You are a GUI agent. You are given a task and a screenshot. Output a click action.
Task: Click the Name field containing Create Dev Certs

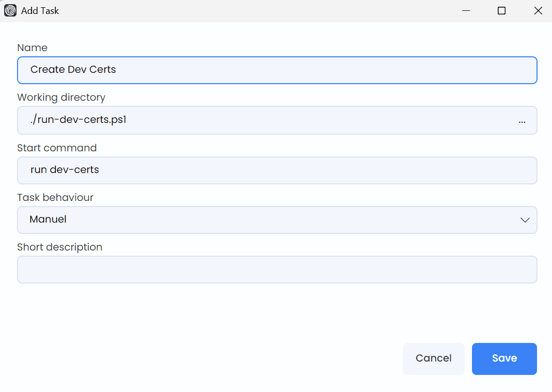click(277, 70)
